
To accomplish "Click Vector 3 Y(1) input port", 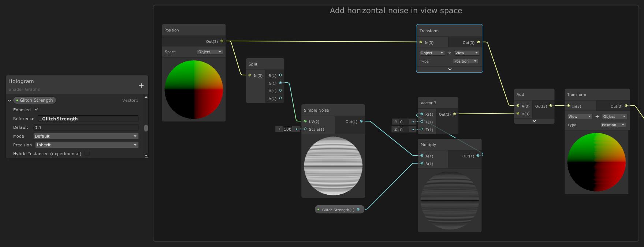I will pyautogui.click(x=422, y=121).
